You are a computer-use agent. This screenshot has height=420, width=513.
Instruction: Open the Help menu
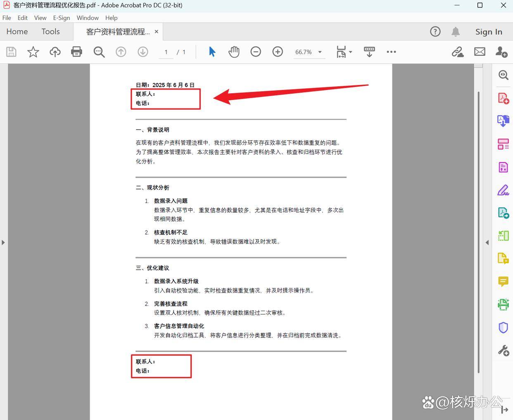click(112, 18)
